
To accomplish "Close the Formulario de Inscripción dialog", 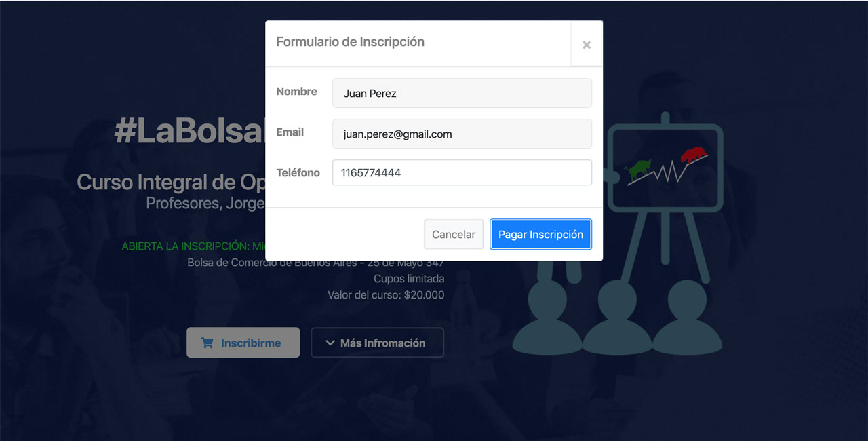I will point(587,45).
